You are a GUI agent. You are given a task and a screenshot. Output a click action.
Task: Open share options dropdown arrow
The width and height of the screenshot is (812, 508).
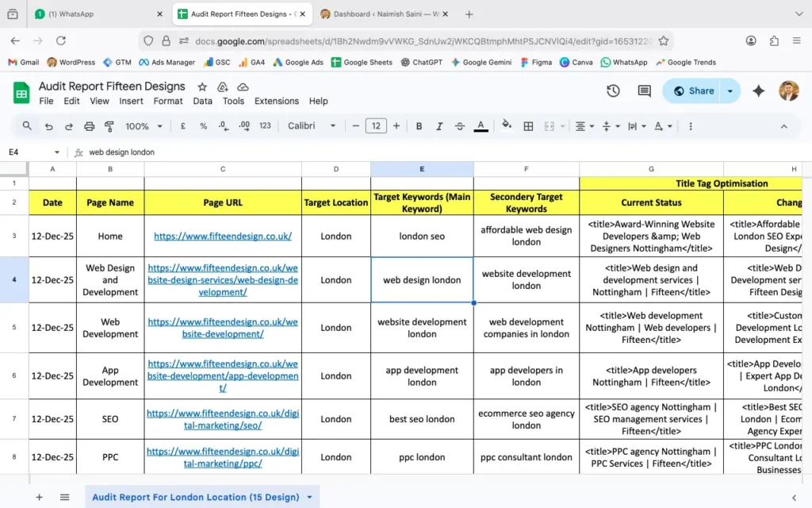730,90
